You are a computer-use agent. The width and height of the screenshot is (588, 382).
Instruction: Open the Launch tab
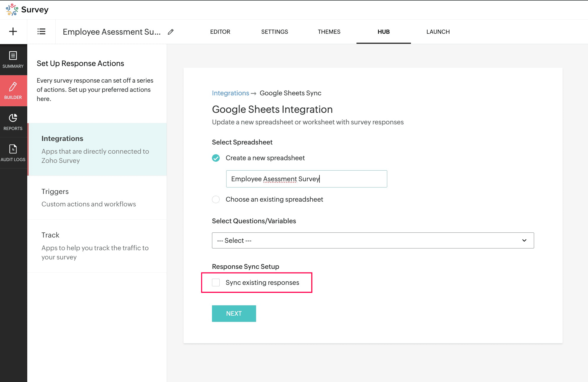[438, 32]
